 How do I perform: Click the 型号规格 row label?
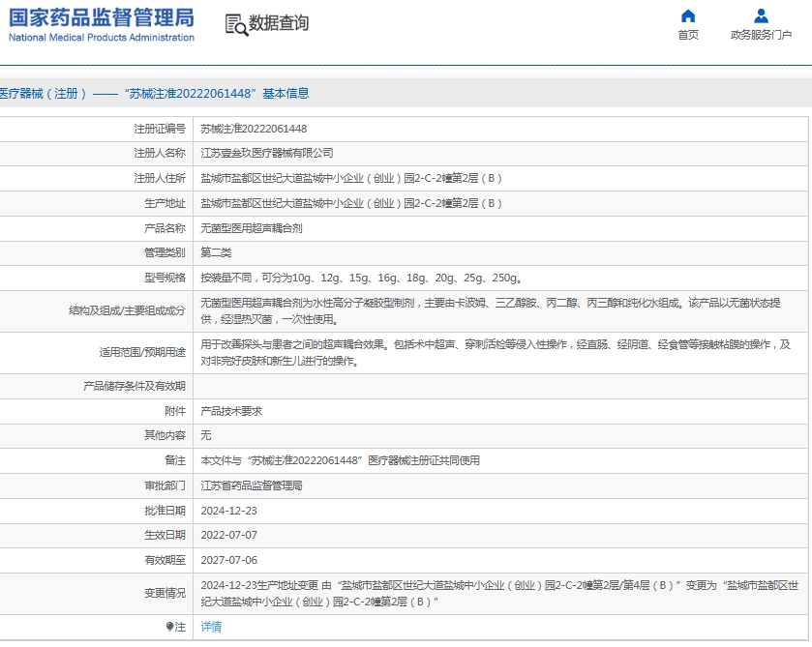(x=165, y=278)
